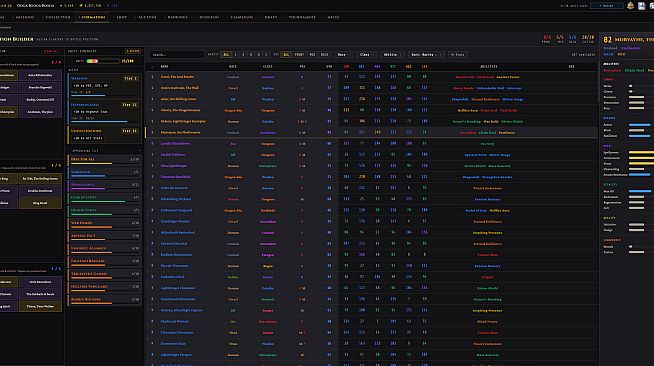Click the Name column header
654x366 pixels.
coord(164,67)
